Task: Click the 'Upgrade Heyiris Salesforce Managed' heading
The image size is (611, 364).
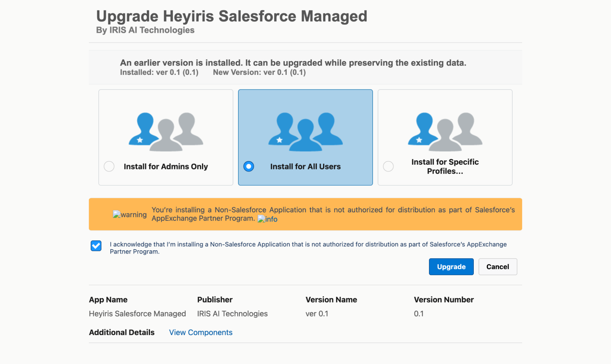Action: click(x=232, y=16)
